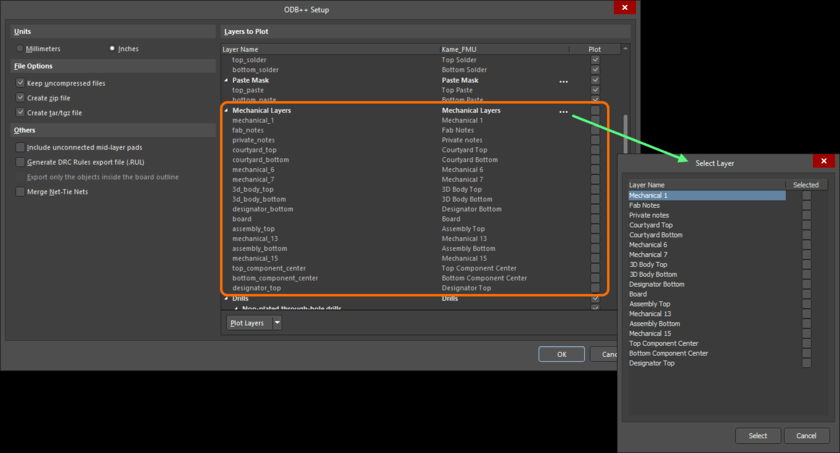Image resolution: width=840 pixels, height=453 pixels.
Task: Click the Plot column header
Action: coord(595,49)
